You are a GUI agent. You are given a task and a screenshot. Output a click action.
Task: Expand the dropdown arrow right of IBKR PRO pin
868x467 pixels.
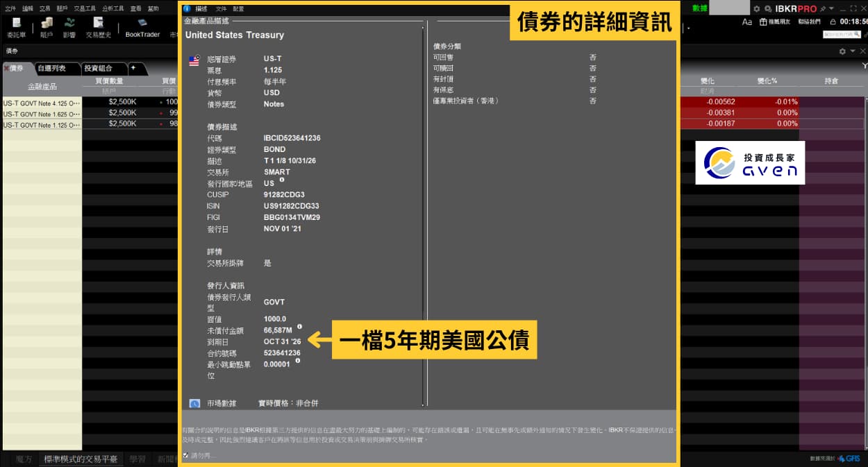831,9
